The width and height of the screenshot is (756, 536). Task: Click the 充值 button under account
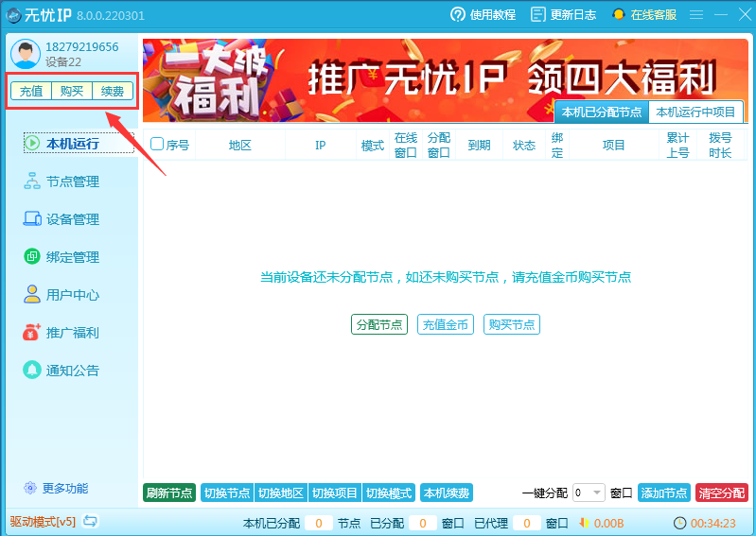[31, 91]
